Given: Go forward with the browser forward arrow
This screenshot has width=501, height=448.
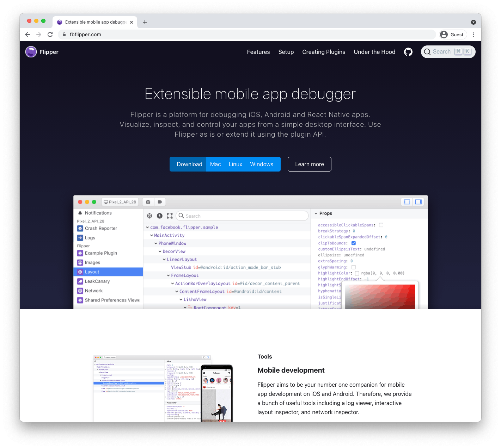Looking at the screenshot, I should click(39, 35).
